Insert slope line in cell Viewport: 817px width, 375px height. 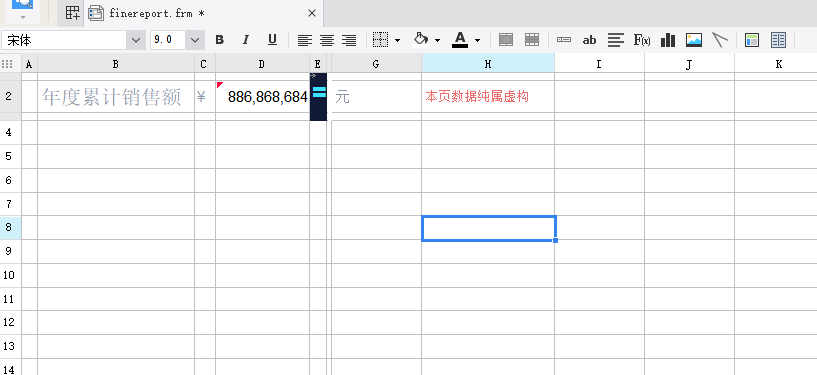pos(720,40)
